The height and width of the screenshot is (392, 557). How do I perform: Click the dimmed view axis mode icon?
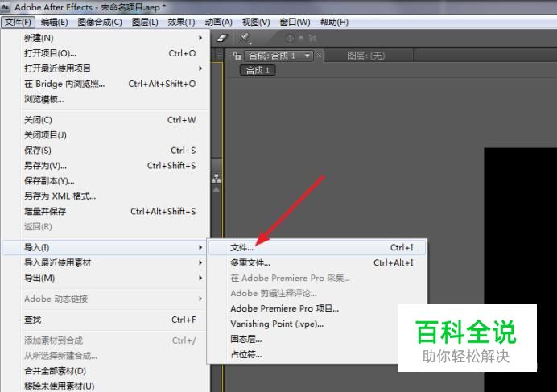[x=312, y=38]
